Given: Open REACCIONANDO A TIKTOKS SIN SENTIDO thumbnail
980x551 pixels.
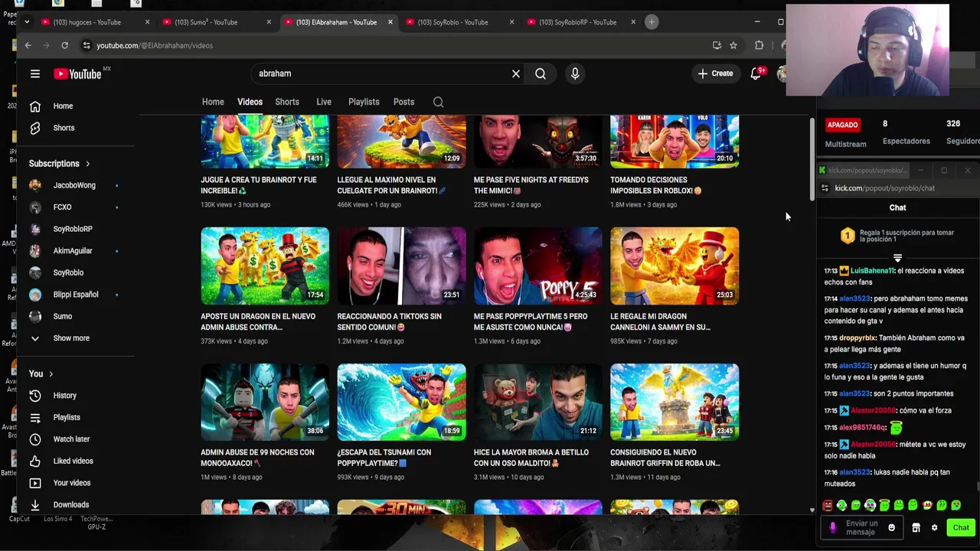Looking at the screenshot, I should [401, 266].
